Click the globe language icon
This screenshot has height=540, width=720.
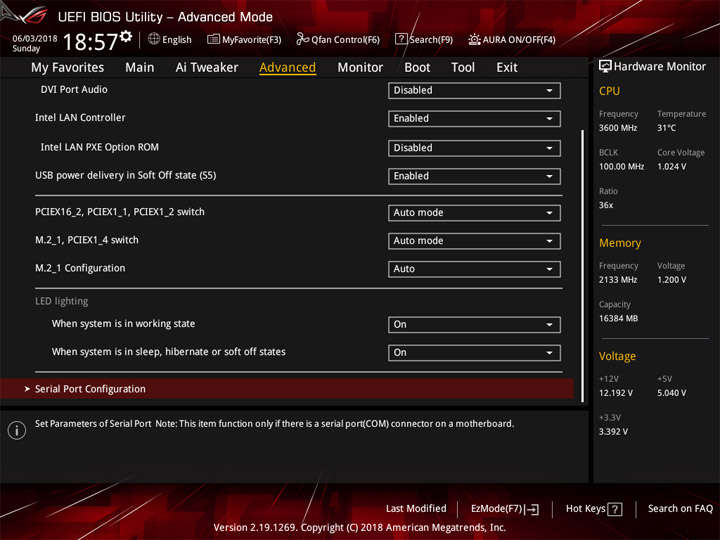[154, 39]
